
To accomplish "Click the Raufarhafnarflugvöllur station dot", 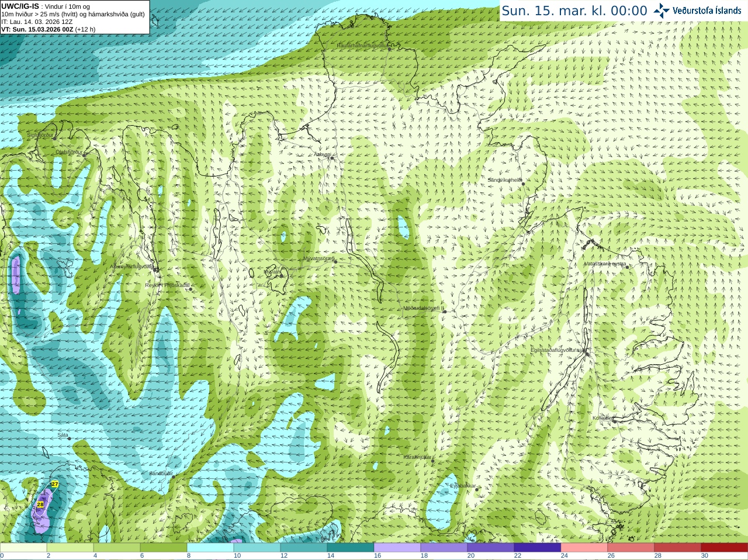I will (x=390, y=49).
